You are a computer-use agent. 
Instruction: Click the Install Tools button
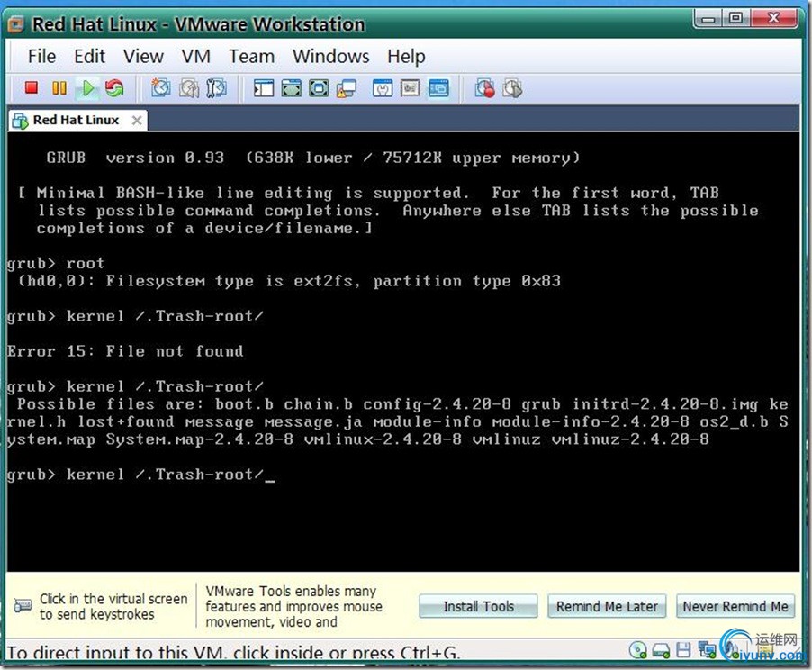coord(479,606)
